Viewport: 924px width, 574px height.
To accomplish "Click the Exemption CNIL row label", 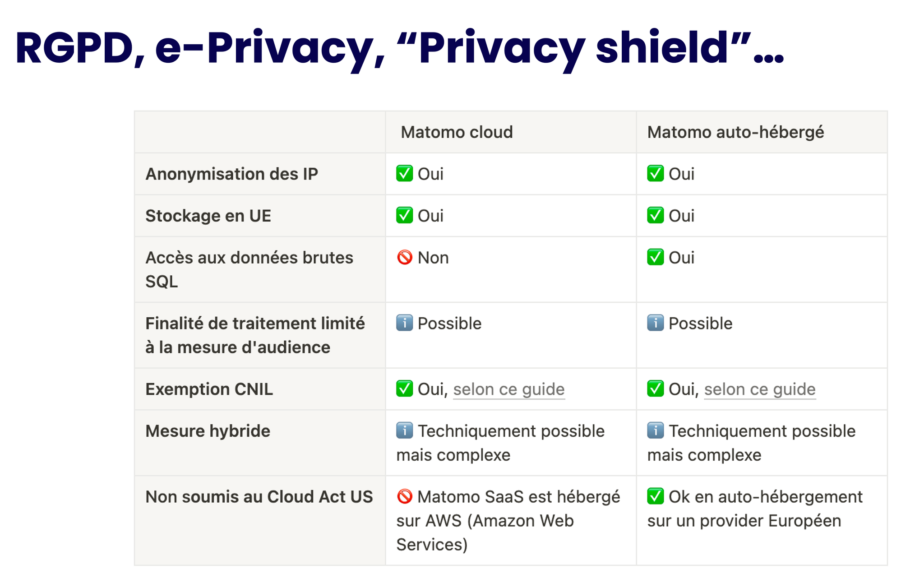I will click(209, 389).
